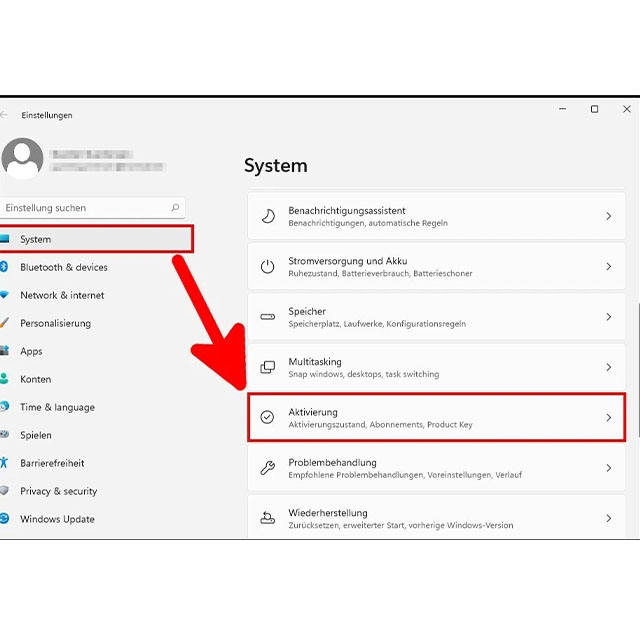640x640 pixels.
Task: Click the text 'Ruhezustand, Batterieverbrauch, Batterieschoner'
Action: tap(380, 273)
